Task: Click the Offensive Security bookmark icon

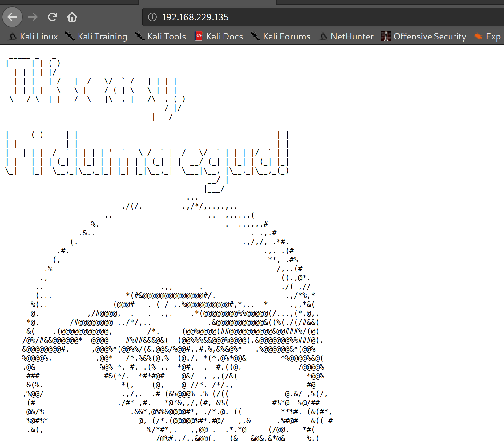Action: 386,36
